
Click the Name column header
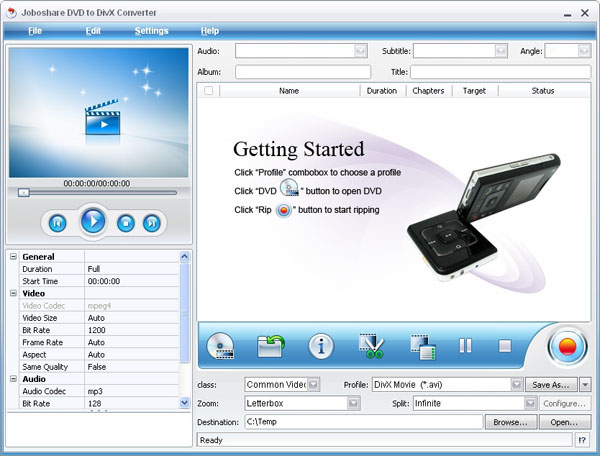289,91
